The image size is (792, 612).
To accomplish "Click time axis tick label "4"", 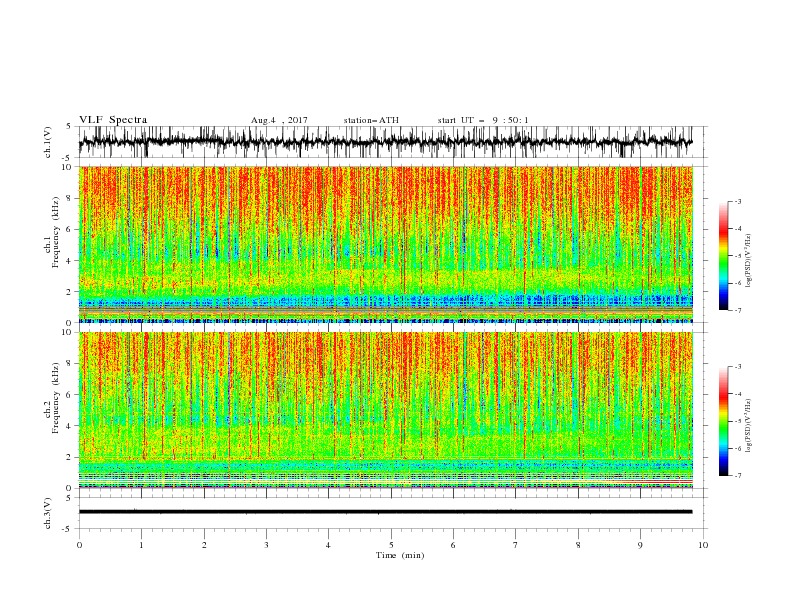I will point(328,545).
